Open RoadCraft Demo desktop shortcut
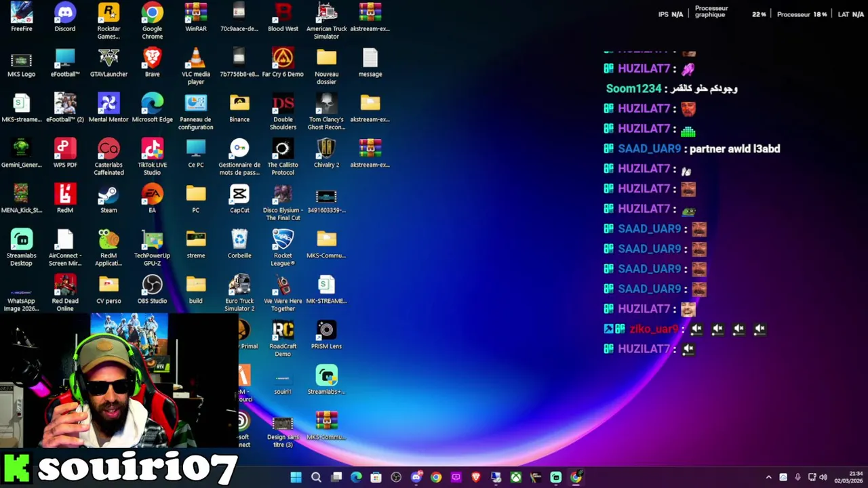This screenshot has height=488, width=868. [x=283, y=338]
